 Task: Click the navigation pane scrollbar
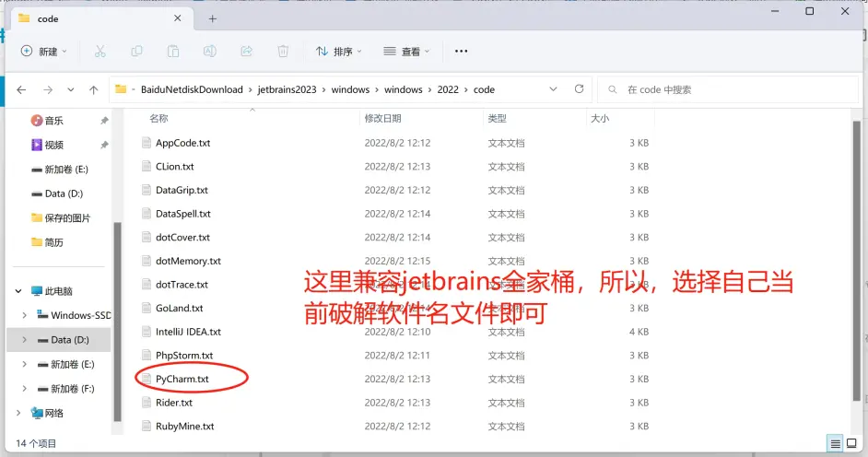pos(117,321)
